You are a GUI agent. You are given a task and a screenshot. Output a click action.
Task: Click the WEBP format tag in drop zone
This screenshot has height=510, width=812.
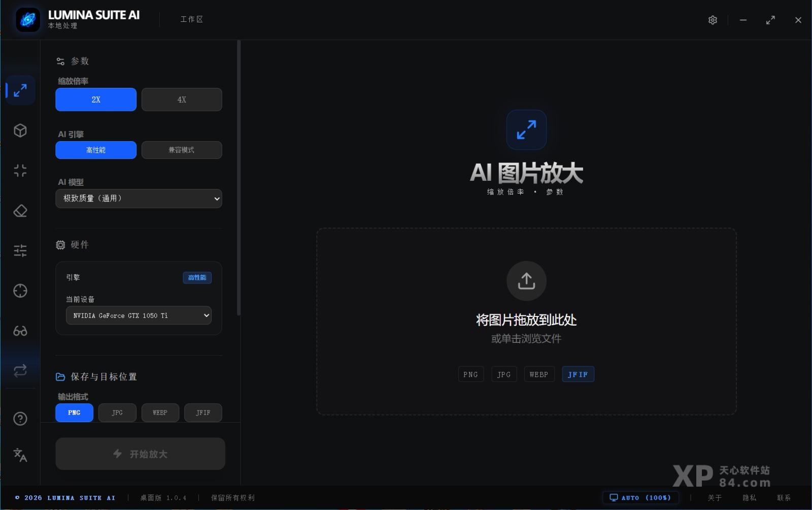(539, 374)
